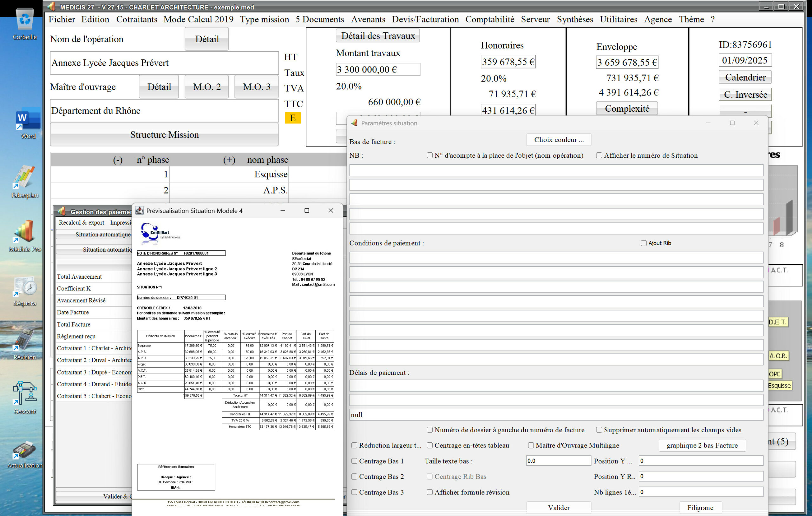Open Recalcul & export menu
Image resolution: width=812 pixels, height=516 pixels.
(x=81, y=222)
